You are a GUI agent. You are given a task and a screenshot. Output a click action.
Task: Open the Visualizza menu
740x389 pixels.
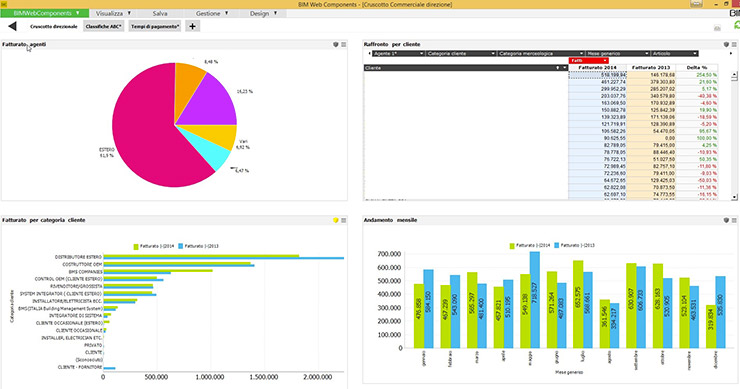click(113, 13)
